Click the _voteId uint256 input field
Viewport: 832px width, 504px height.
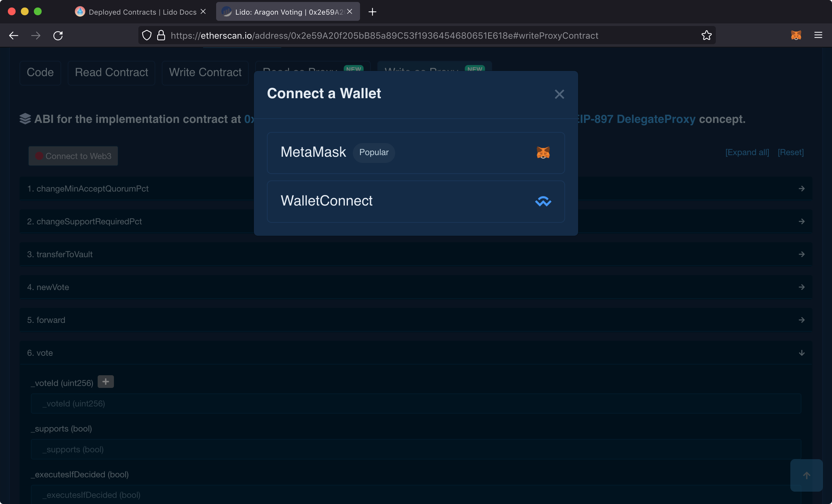click(x=416, y=404)
